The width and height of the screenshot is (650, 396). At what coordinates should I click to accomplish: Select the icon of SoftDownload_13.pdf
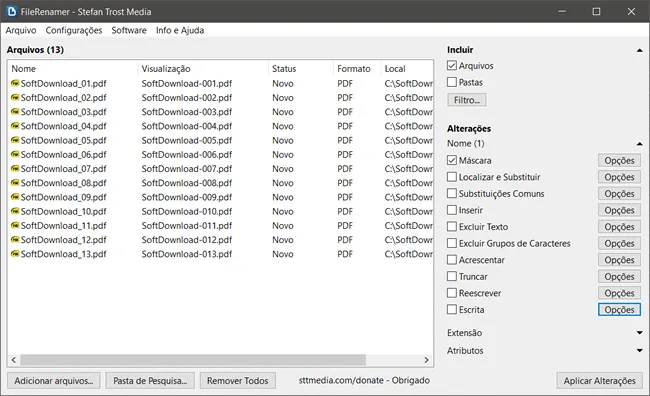pyautogui.click(x=15, y=254)
